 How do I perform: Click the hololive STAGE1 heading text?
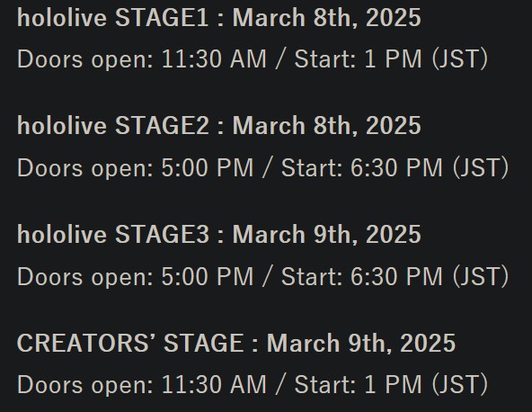click(112, 18)
